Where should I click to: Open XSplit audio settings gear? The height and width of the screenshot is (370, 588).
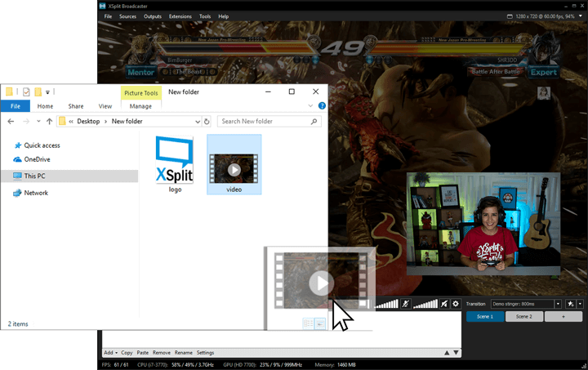coord(456,304)
